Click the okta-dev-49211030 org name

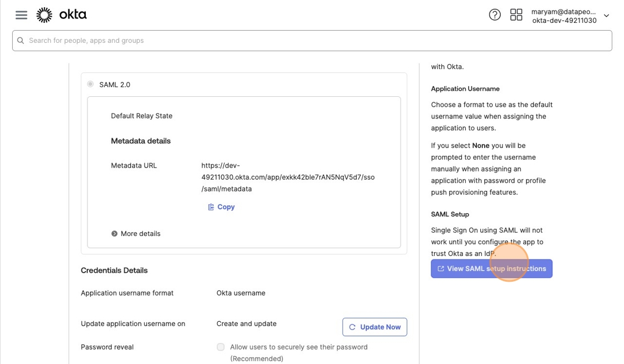click(564, 21)
